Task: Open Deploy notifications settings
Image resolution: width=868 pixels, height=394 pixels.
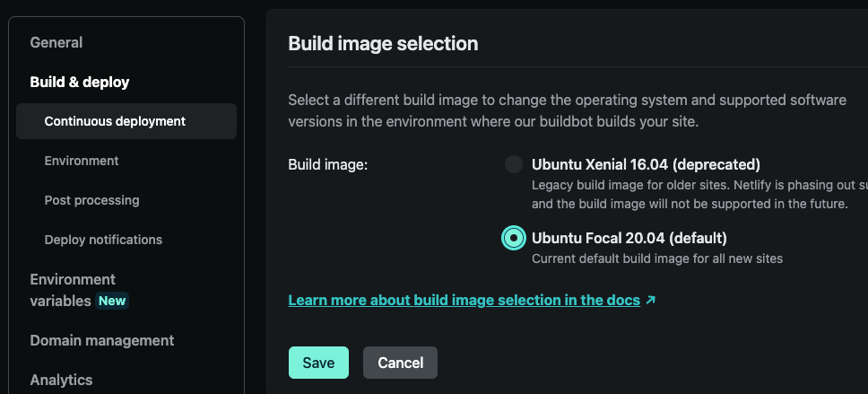Action: [103, 240]
